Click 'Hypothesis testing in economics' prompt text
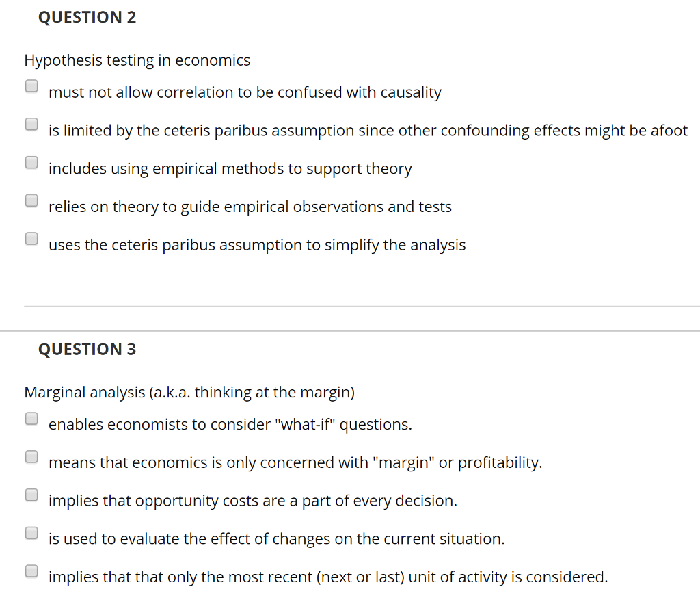The height and width of the screenshot is (600, 700). coord(137,60)
